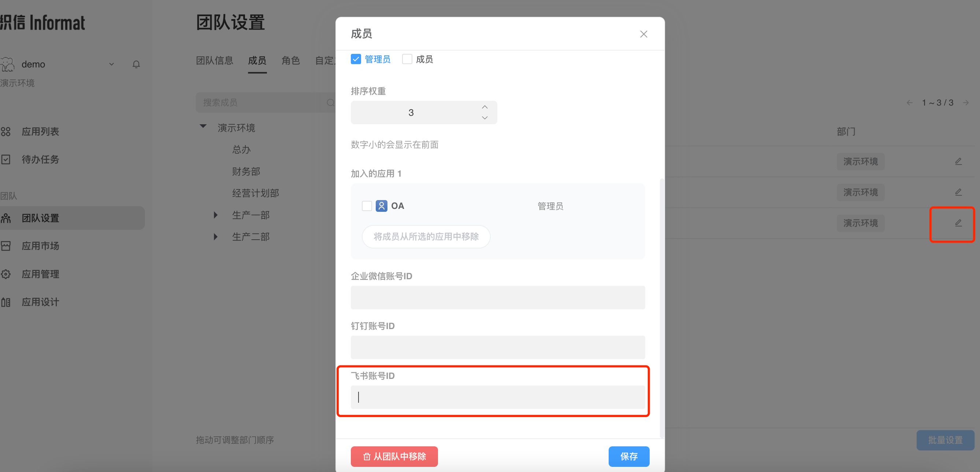Click the OA application icon
Screen dimensions: 980x472
click(381, 206)
